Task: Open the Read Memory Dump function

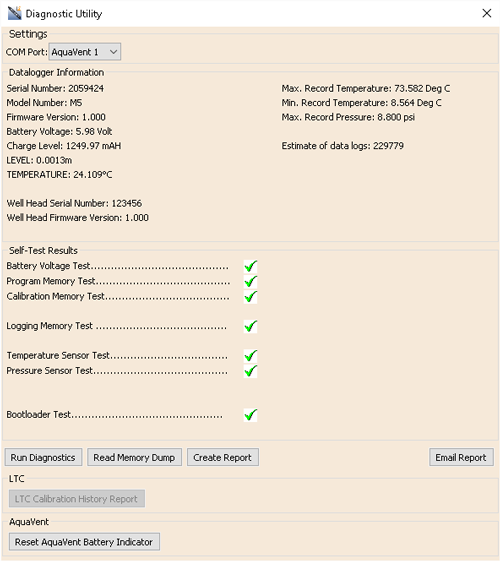Action: tap(134, 457)
